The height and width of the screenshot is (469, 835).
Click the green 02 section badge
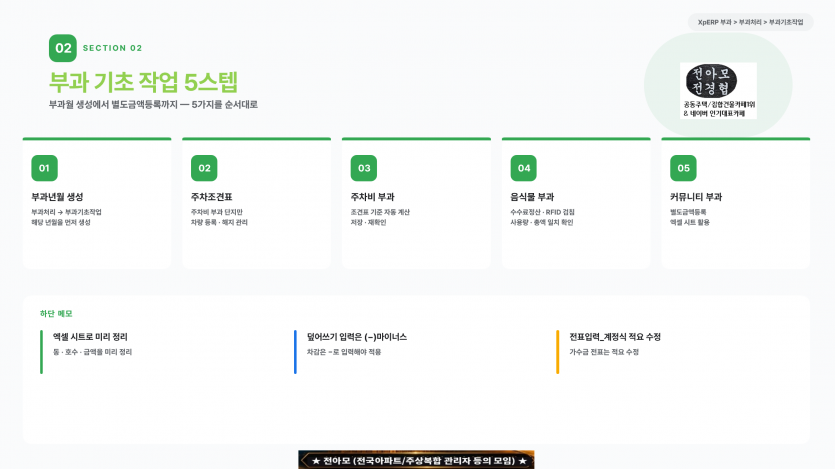click(63, 48)
